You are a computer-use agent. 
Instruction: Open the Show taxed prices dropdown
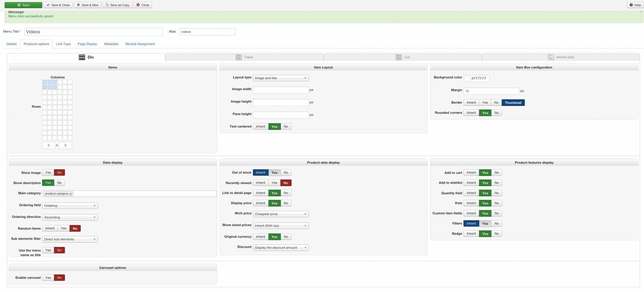tap(281, 226)
